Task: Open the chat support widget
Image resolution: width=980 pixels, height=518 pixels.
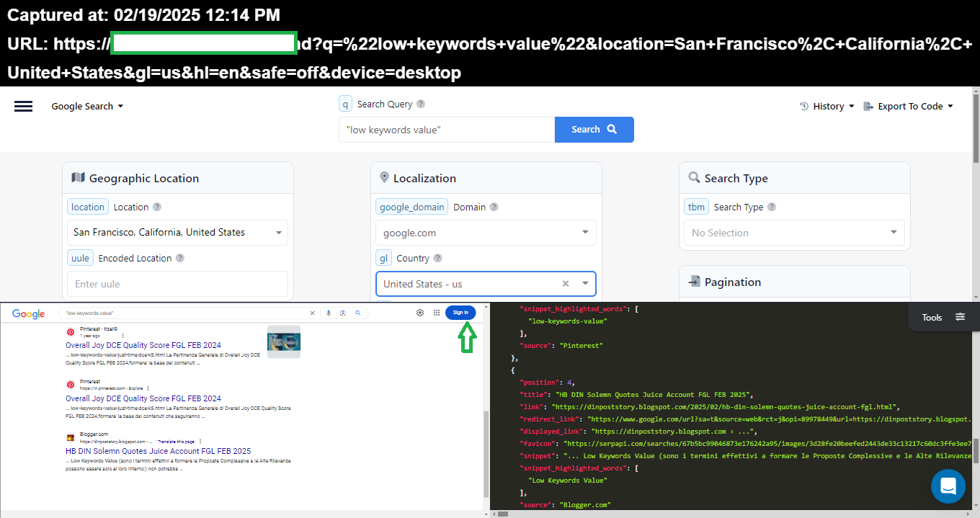Action: 948,486
